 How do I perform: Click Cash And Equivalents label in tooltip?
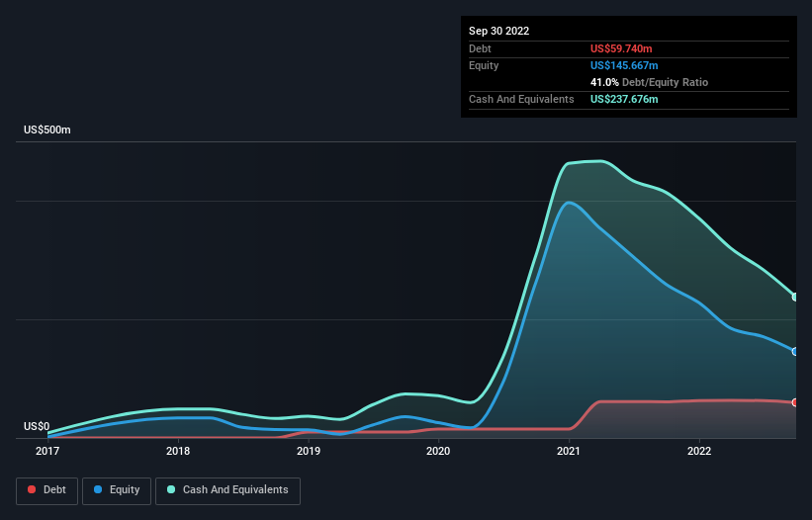521,99
